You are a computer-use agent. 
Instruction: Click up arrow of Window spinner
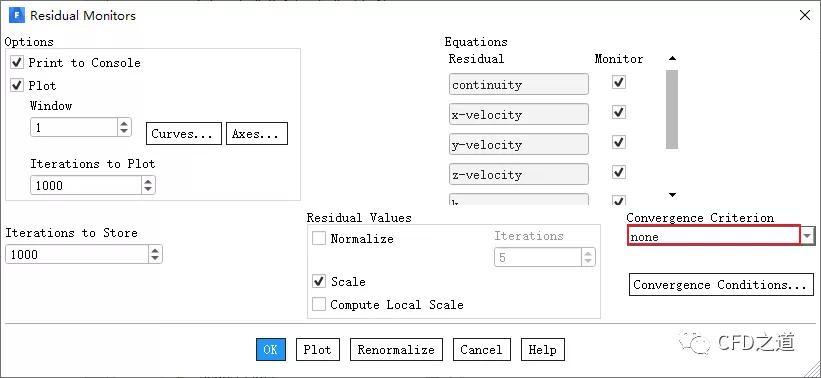tap(124, 124)
